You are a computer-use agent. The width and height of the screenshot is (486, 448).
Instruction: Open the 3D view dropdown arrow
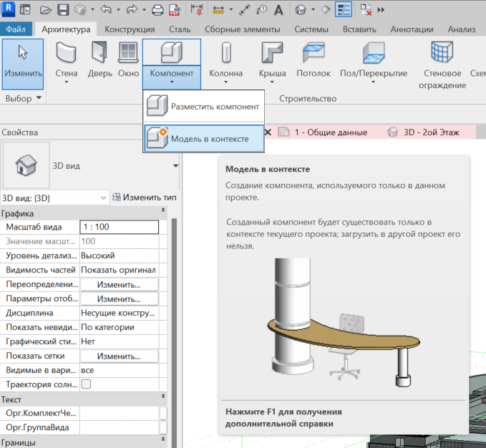(313, 10)
